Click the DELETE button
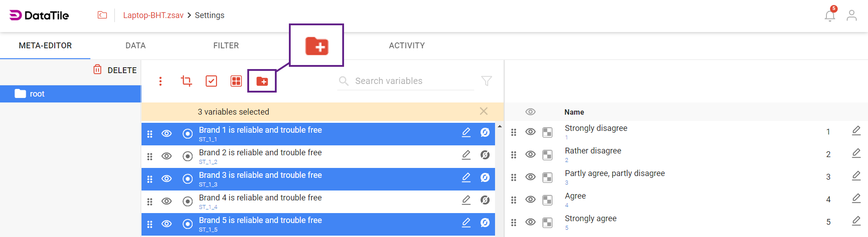Image resolution: width=868 pixels, height=237 pixels. pyautogui.click(x=115, y=70)
